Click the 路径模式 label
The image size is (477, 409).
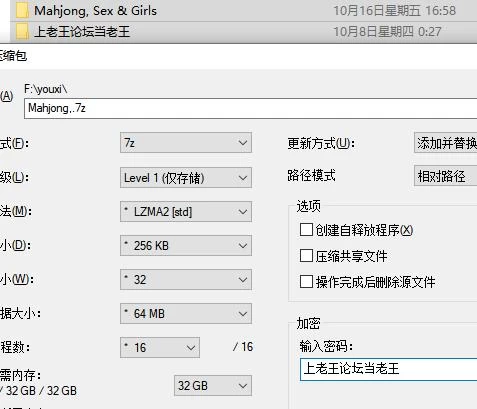(311, 175)
